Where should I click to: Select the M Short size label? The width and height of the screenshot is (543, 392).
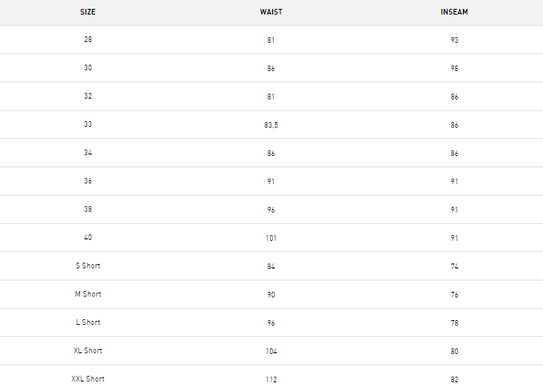tap(88, 294)
